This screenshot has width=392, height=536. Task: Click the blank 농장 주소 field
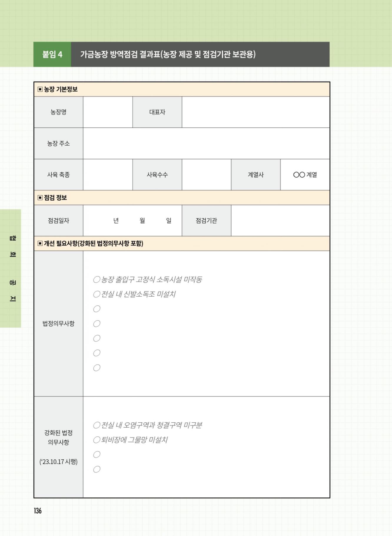[206, 143]
